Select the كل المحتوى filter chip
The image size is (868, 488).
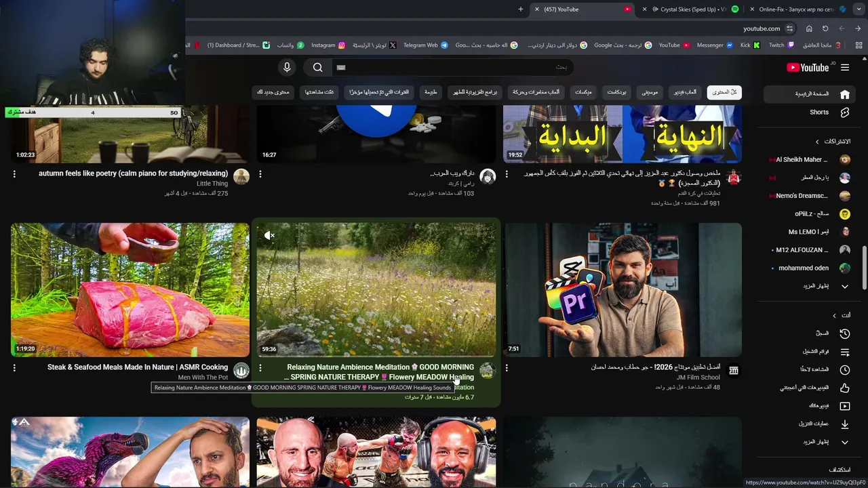click(x=724, y=92)
